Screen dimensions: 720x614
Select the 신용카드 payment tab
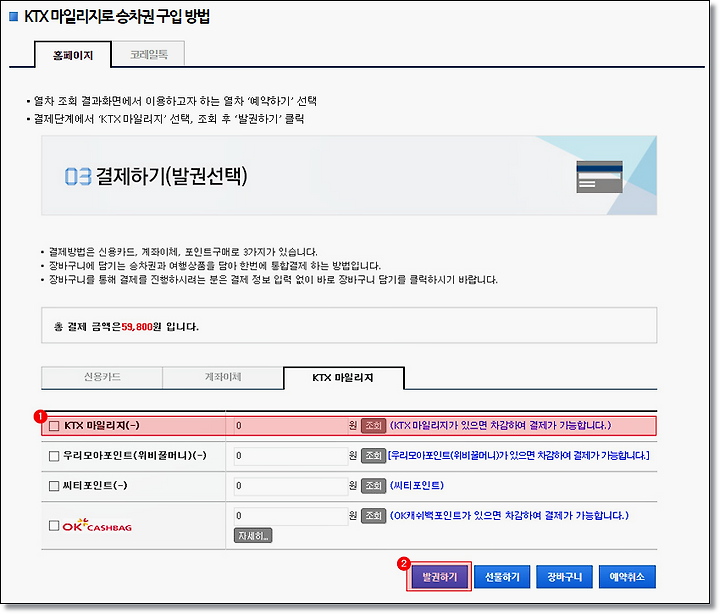(102, 377)
